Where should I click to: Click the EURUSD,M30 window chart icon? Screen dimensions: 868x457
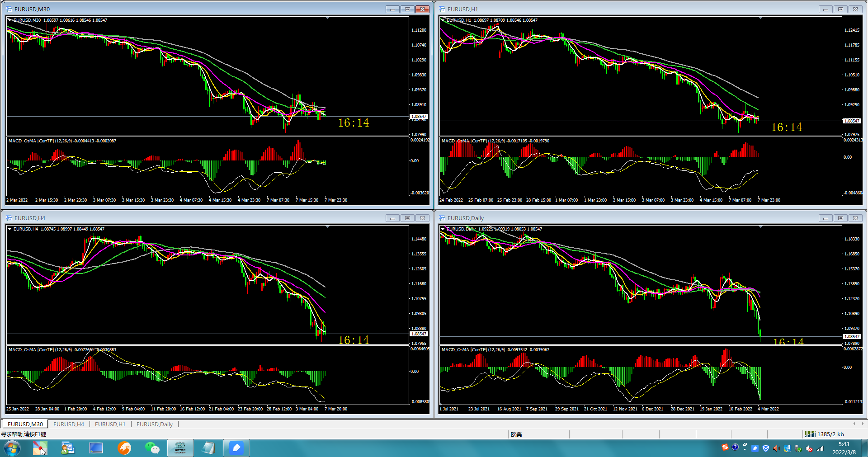pos(9,9)
